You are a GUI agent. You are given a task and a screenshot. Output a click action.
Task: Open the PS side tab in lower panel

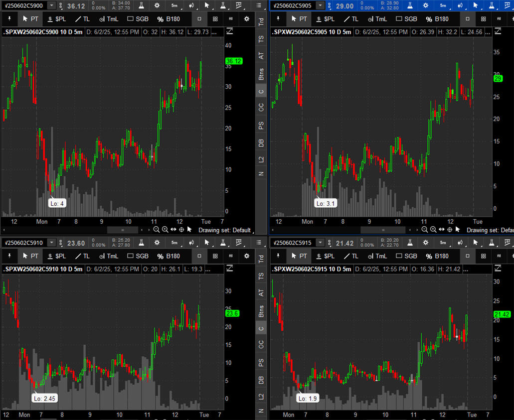pos(261,363)
